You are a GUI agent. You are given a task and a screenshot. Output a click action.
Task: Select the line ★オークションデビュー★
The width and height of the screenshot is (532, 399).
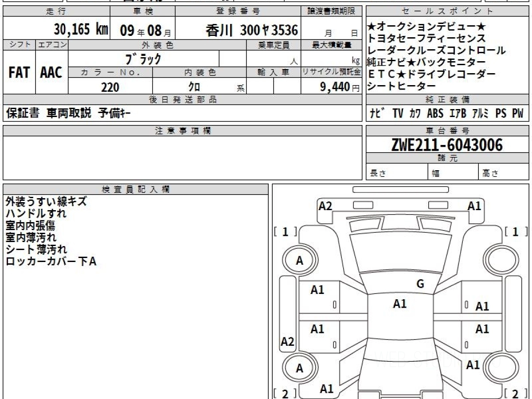pyautogui.click(x=427, y=27)
